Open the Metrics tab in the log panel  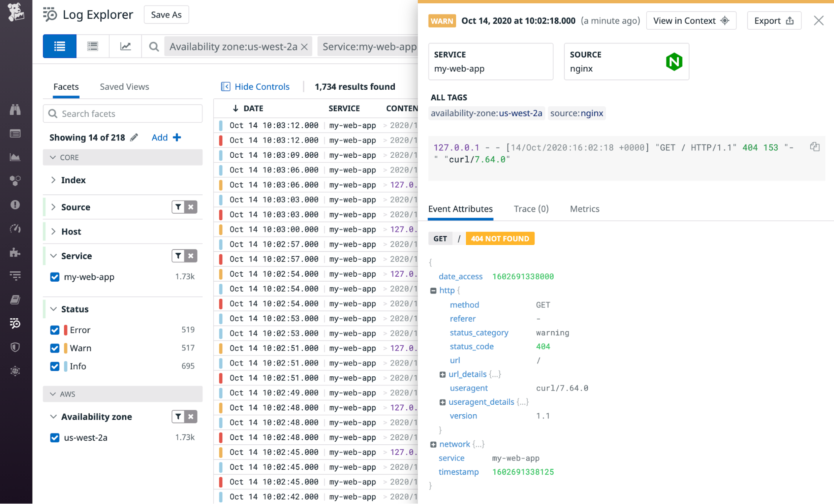point(584,209)
